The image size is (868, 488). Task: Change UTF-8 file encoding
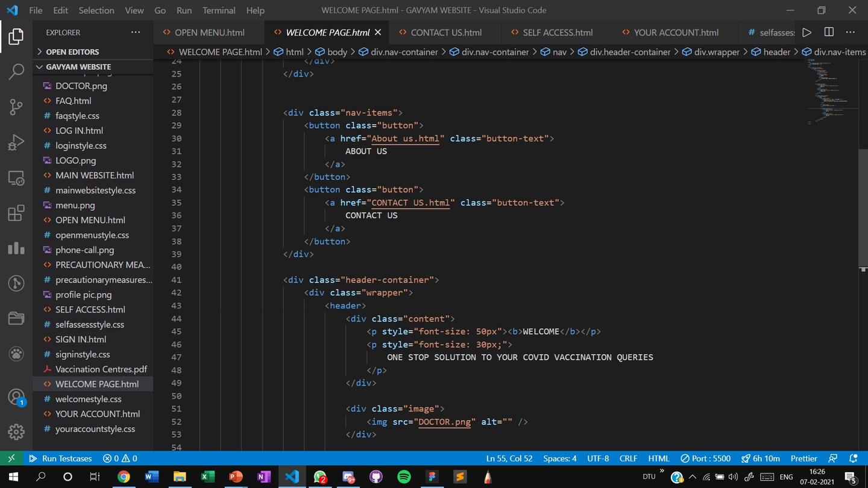(598, 458)
